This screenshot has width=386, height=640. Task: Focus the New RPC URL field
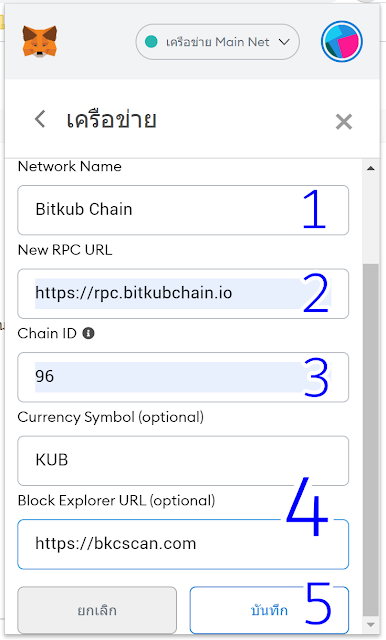(183, 293)
